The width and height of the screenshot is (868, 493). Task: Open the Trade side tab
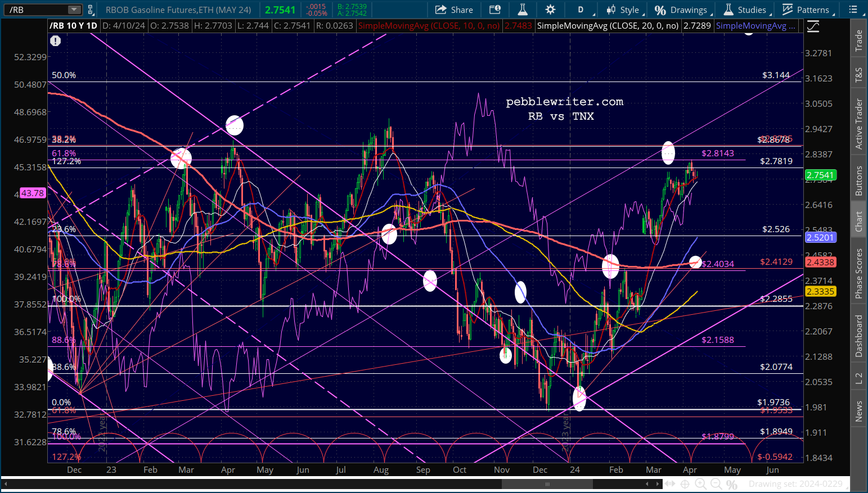858,40
